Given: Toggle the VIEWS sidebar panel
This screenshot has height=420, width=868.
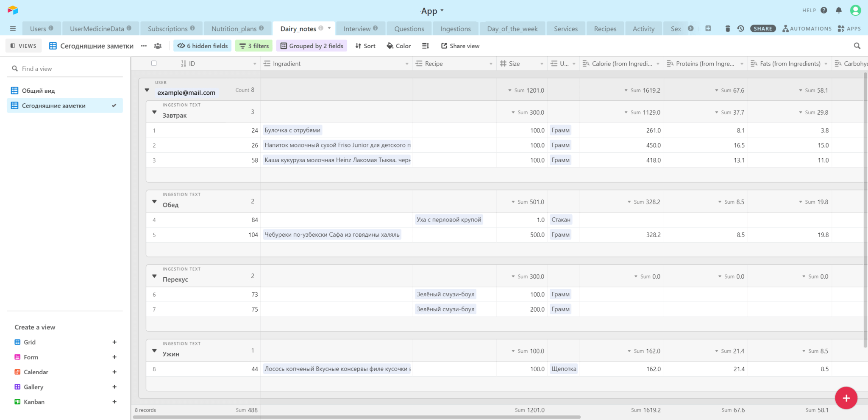Looking at the screenshot, I should coord(24,46).
